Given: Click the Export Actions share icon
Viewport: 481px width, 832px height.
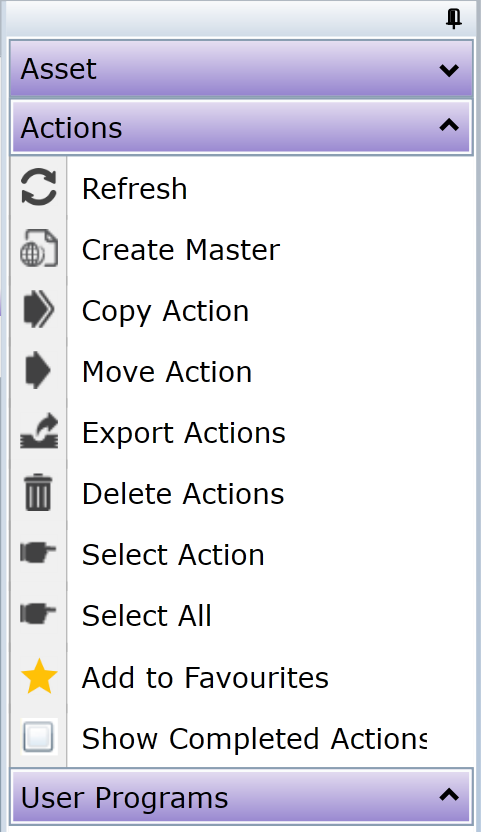Looking at the screenshot, I should pyautogui.click(x=39, y=431).
